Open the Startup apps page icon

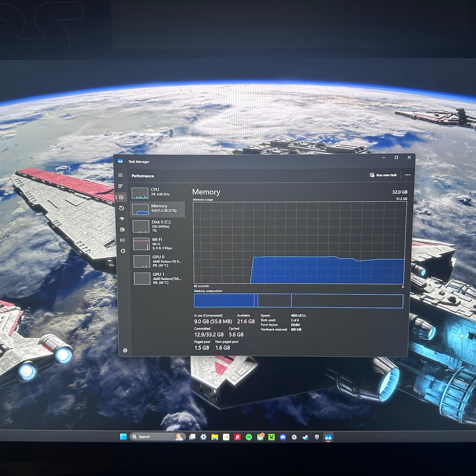122,218
